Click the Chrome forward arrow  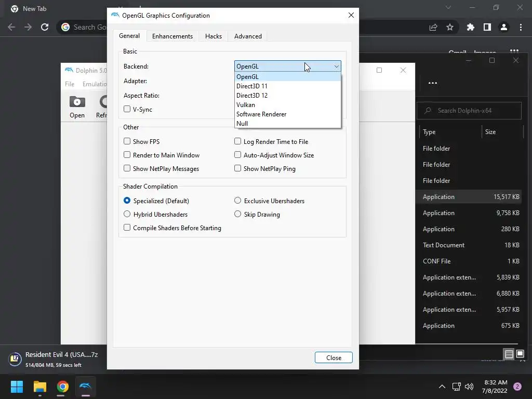pos(28,27)
